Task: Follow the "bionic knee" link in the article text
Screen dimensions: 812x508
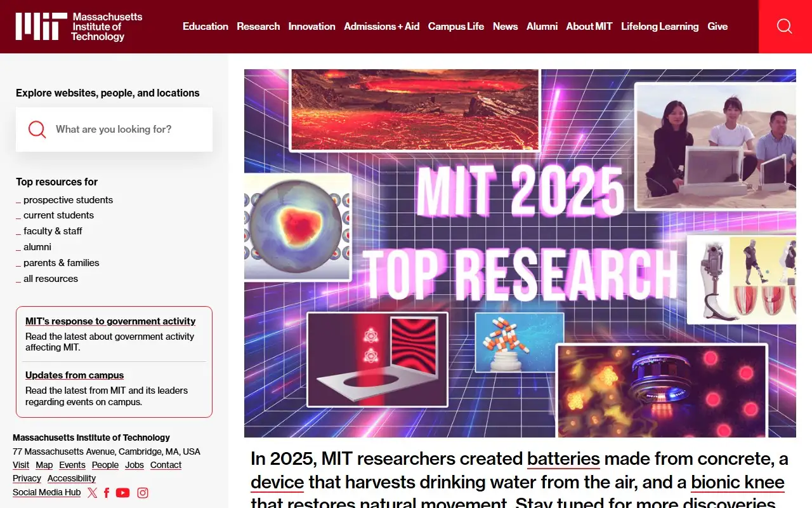Action: [x=737, y=482]
